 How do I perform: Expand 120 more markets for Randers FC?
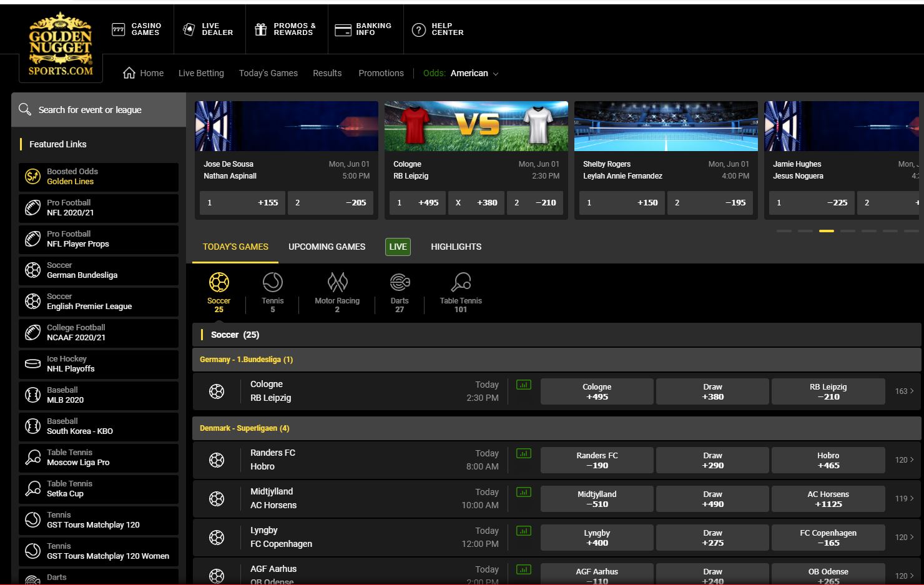(904, 460)
